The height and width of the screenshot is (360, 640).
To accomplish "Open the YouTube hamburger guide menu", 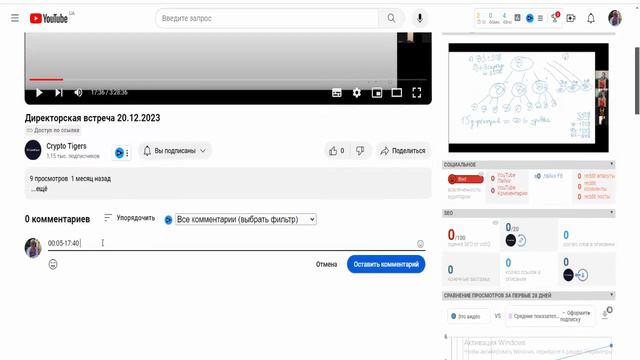I will coord(15,18).
